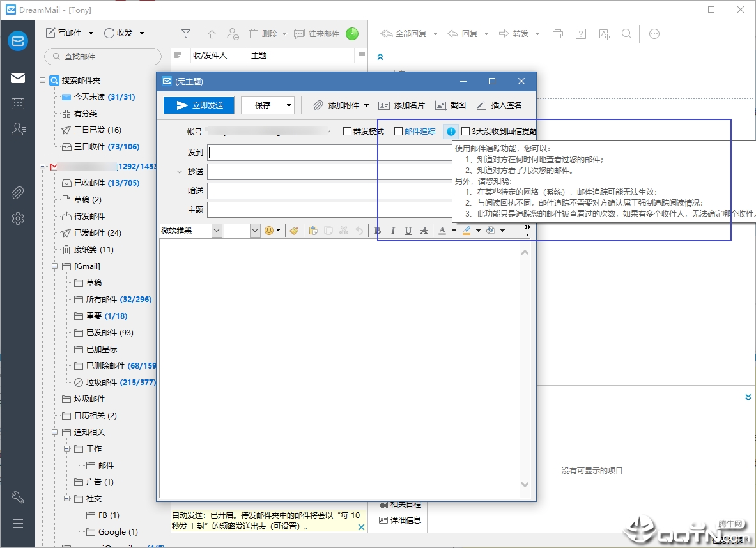Enable 3天没收到回信提醒 checkbox
The height and width of the screenshot is (548, 756).
click(x=466, y=131)
